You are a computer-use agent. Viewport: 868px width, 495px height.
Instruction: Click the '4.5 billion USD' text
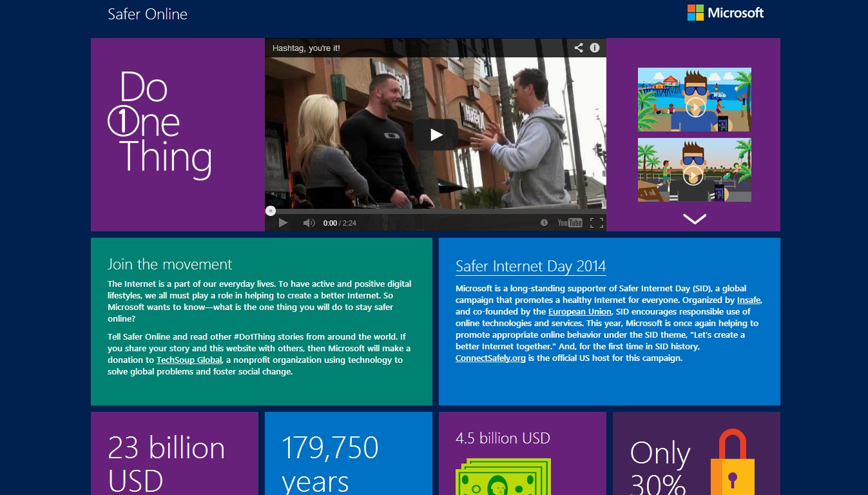(x=503, y=439)
